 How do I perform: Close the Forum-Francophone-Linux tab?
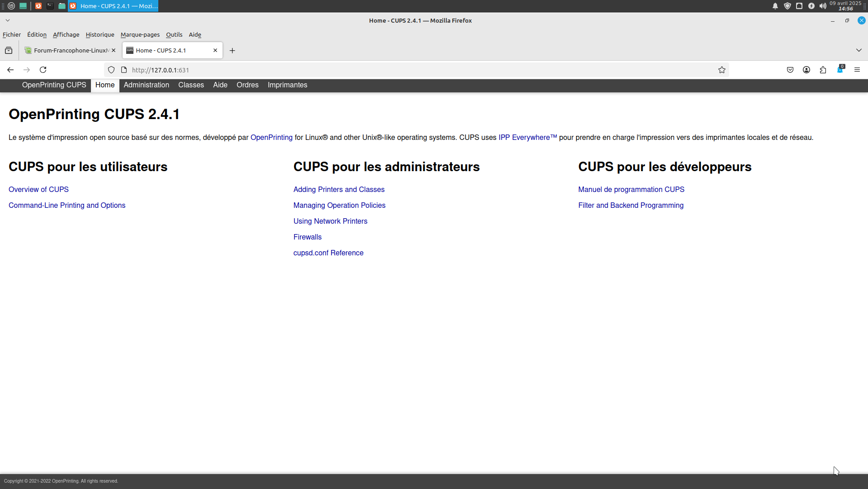coord(114,50)
